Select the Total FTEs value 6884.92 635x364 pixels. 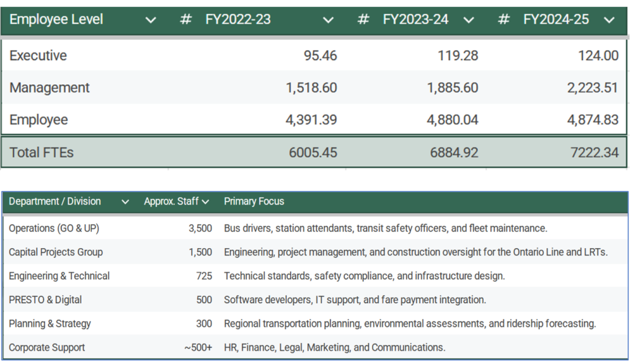point(454,153)
